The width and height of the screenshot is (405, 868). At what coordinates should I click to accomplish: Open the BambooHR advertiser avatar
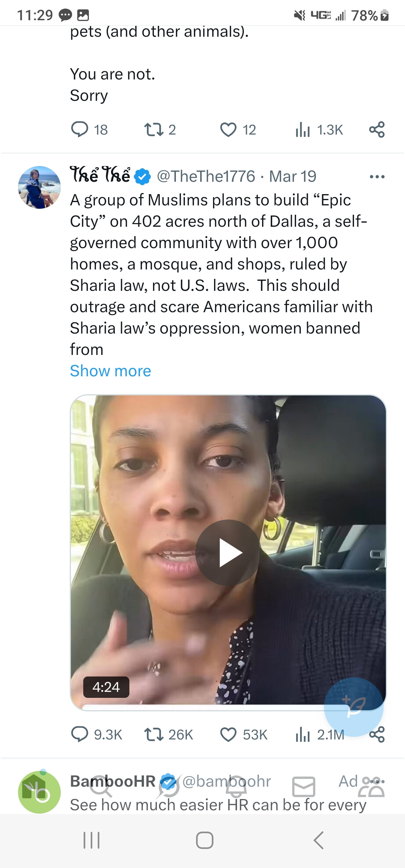(39, 792)
